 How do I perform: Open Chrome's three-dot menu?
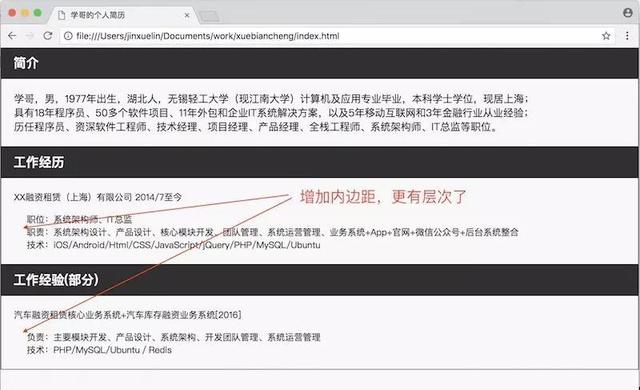[627, 35]
